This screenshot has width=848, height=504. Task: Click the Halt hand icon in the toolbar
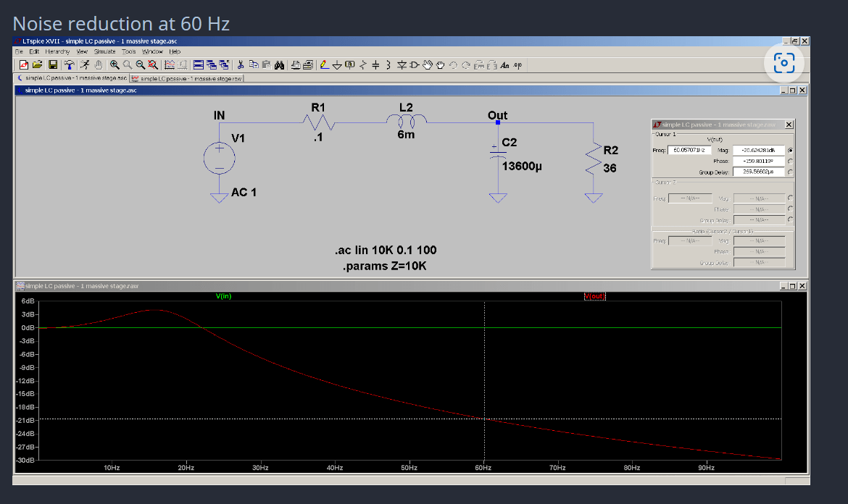pyautogui.click(x=99, y=65)
